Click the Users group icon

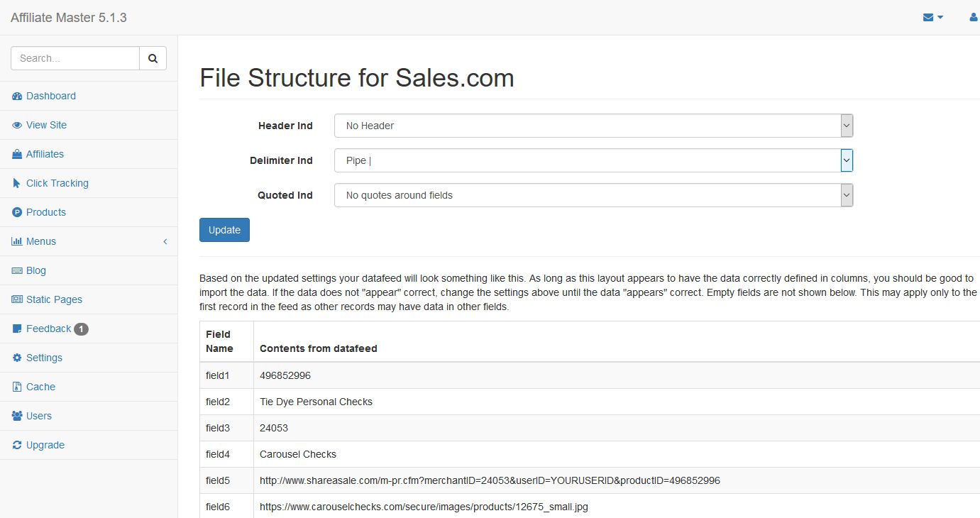(x=17, y=416)
